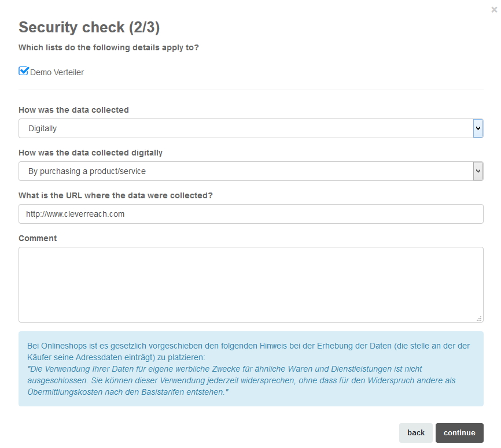
Task: Click the 'How was the data collected' label
Action: click(x=73, y=110)
